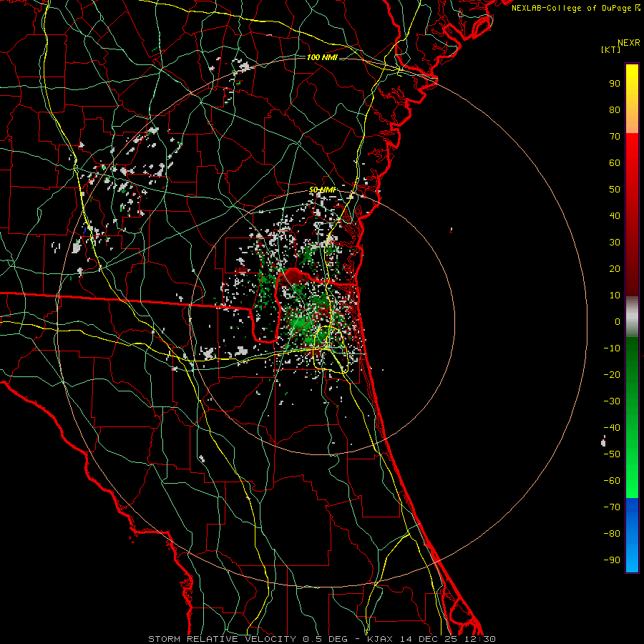The height and width of the screenshot is (644, 644).
Task: Pick the blue segment of the velocity color bar
Action: [632, 535]
